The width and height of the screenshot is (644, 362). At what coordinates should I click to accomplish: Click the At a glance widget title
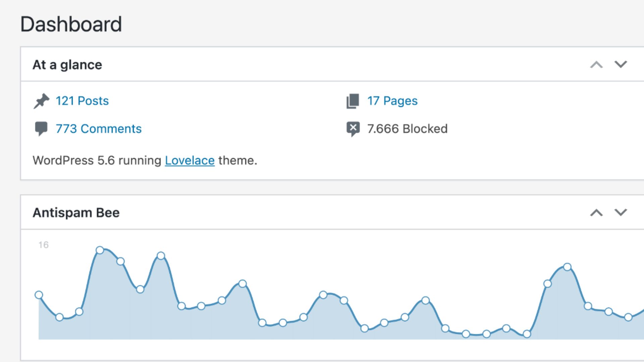click(x=67, y=65)
